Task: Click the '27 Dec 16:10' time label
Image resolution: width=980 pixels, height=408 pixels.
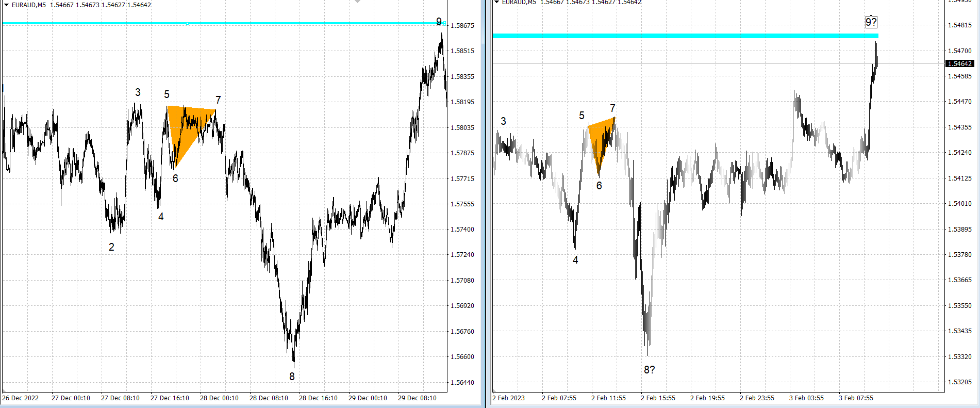Action: pos(170,398)
